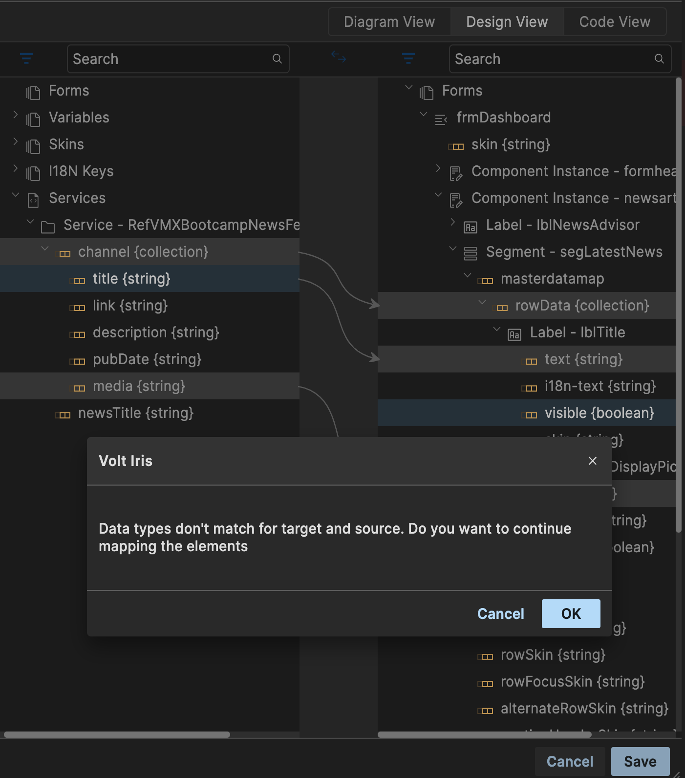686x778 pixels.
Task: Click Cancel in the Volt Iris dialog
Action: coord(500,614)
